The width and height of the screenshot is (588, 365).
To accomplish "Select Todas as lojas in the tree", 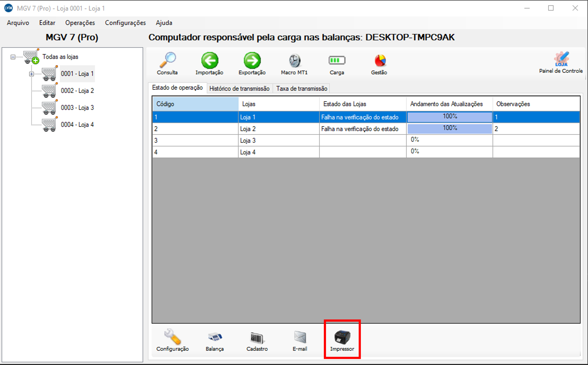I will pyautogui.click(x=61, y=57).
